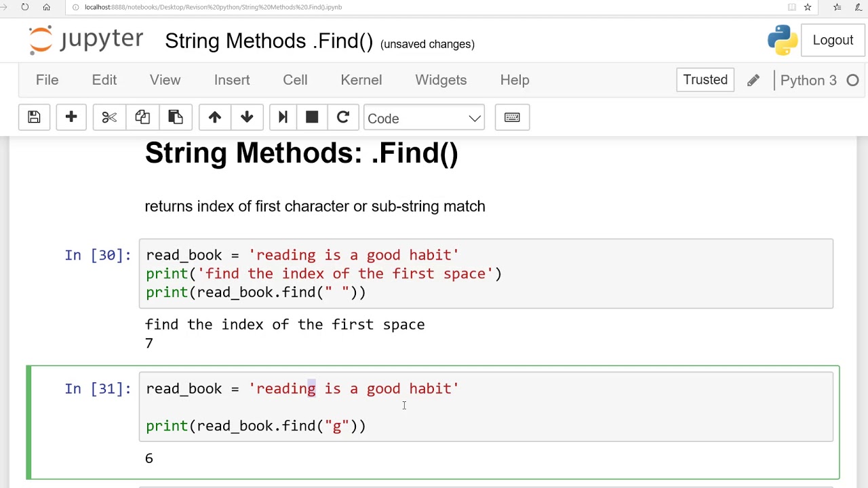Save the notebook with the floppy icon
868x488 pixels.
point(34,118)
